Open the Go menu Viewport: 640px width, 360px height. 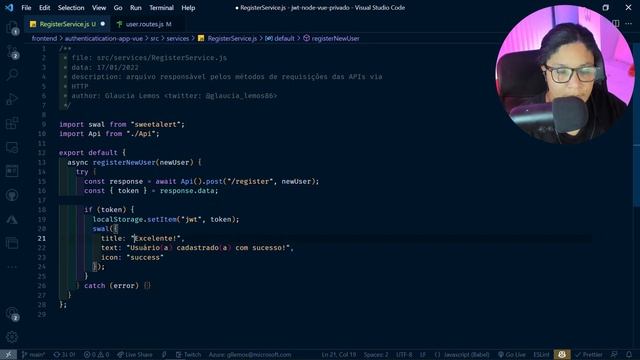[x=118, y=8]
